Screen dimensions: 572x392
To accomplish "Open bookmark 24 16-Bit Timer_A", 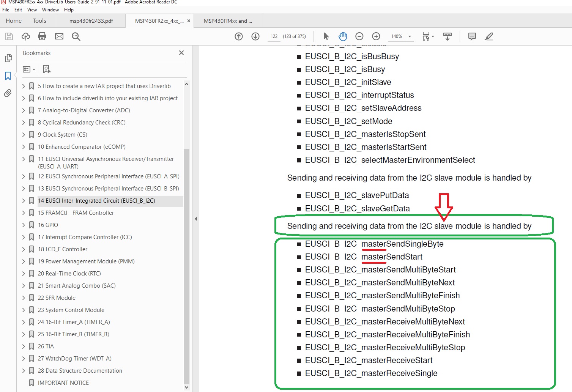I will 74,322.
